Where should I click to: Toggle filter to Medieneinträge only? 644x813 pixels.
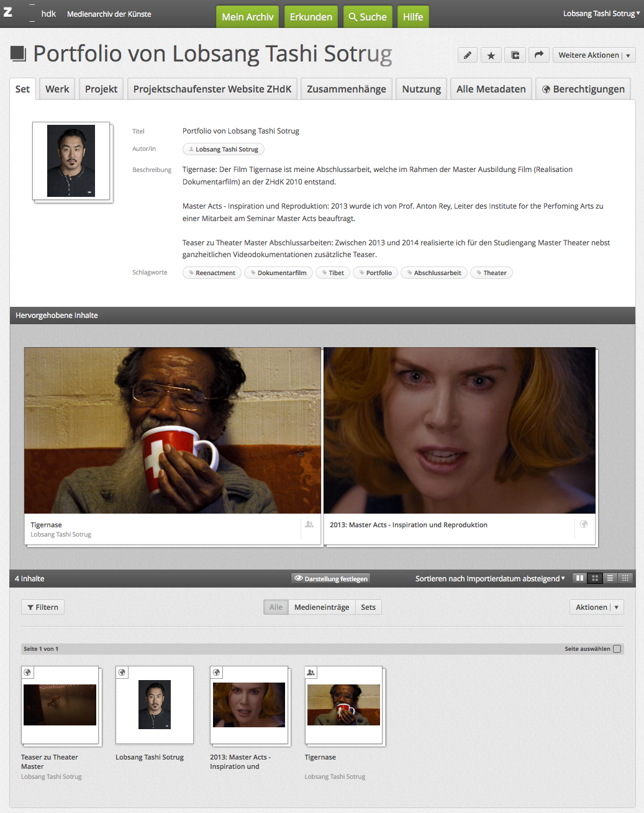coord(321,607)
